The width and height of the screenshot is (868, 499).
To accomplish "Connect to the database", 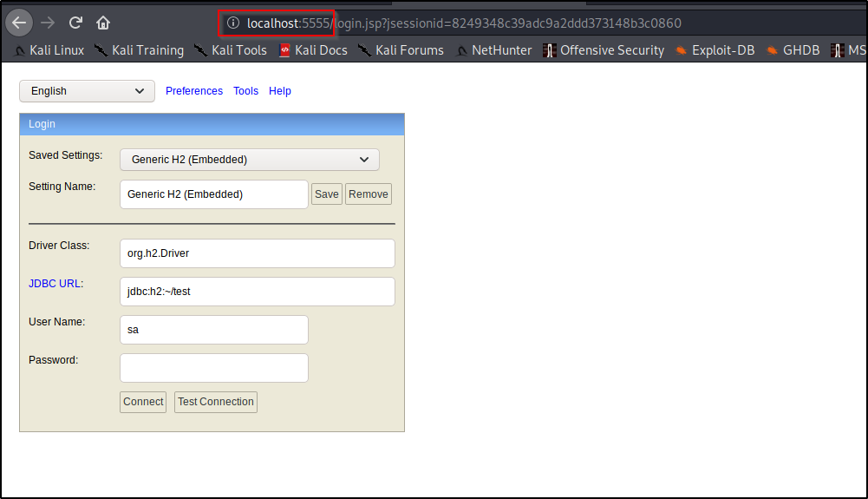I will coord(143,402).
